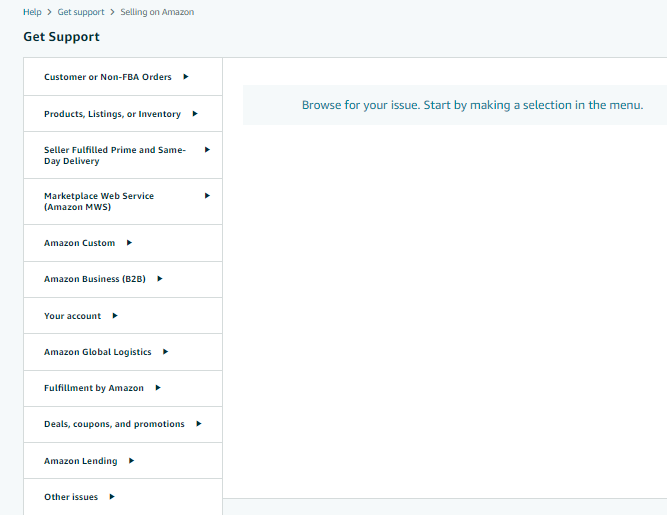The height and width of the screenshot is (515, 667).
Task: Open Deals, coupons, and promotions
Action: [123, 424]
